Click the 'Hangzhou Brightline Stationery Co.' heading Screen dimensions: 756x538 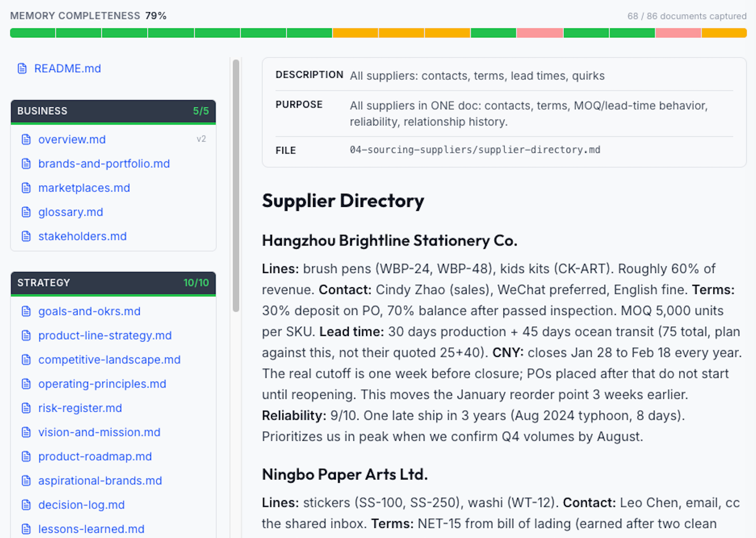[x=390, y=241]
